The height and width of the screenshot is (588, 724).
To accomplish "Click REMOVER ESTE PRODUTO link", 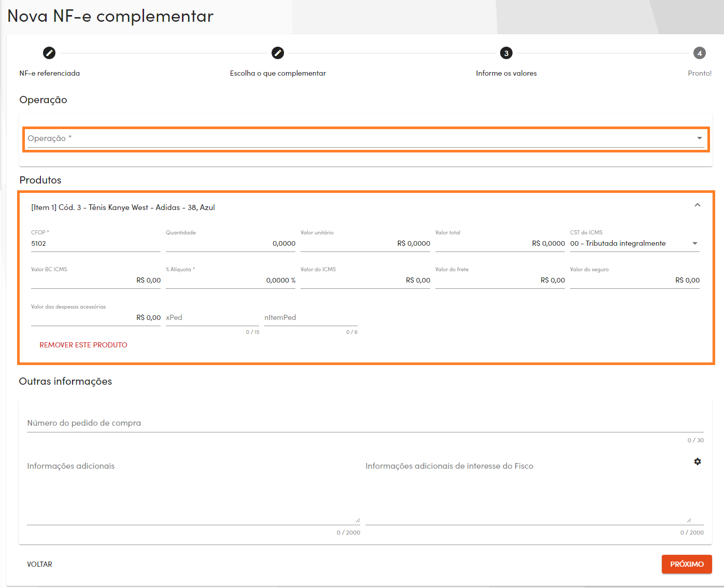I will coord(83,345).
